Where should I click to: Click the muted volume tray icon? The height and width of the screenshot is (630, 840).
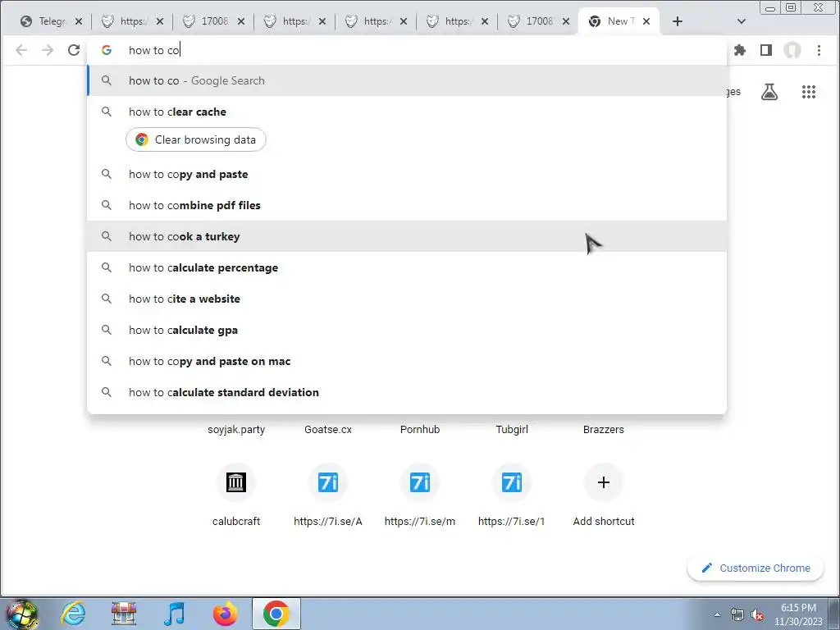click(x=757, y=615)
